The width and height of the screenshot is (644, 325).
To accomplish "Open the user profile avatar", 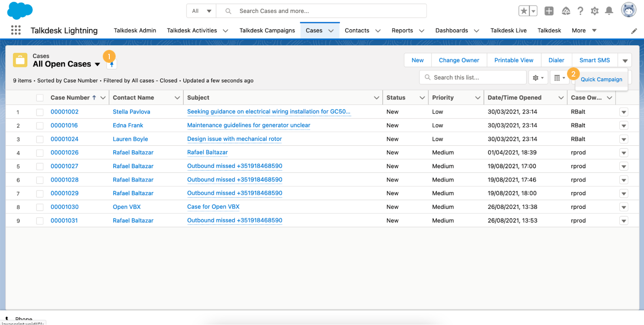I will (628, 10).
